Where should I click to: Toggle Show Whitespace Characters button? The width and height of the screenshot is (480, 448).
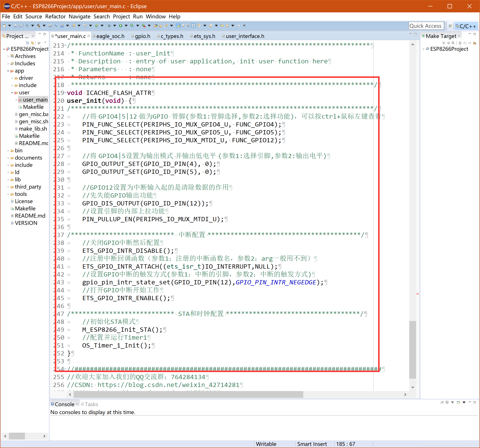193,26
